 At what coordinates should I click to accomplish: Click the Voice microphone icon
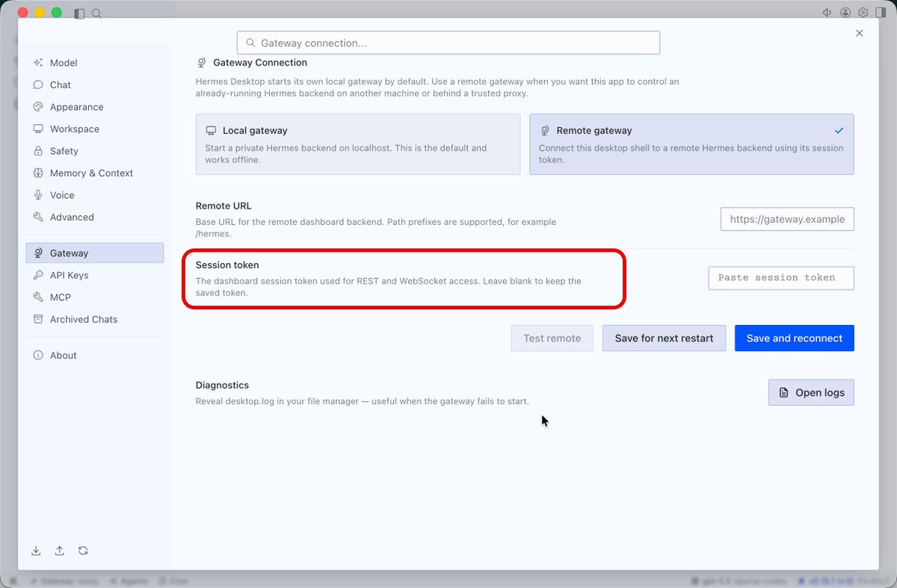(38, 195)
